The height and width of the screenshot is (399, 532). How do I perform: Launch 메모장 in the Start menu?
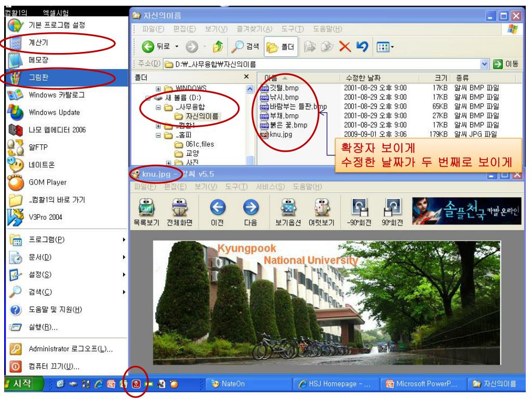[x=66, y=60]
